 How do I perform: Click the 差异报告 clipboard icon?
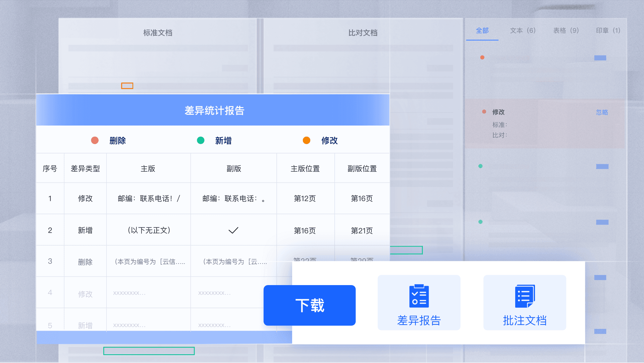point(419,296)
